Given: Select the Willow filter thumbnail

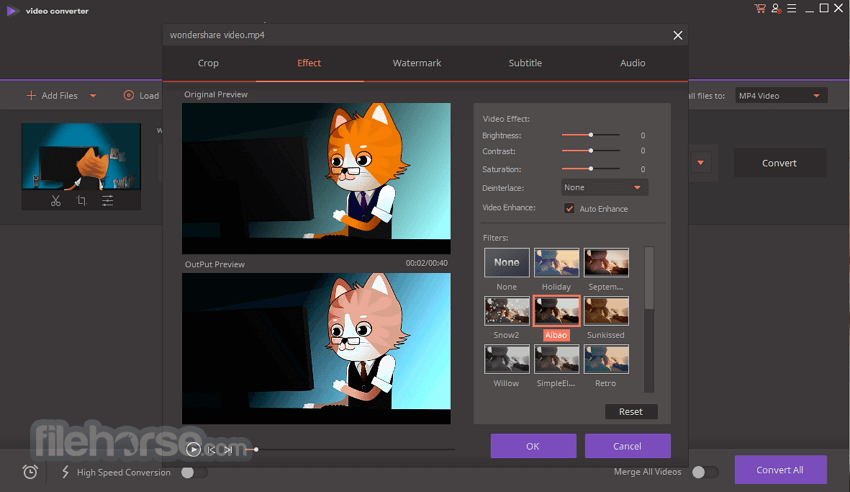Looking at the screenshot, I should click(x=507, y=359).
